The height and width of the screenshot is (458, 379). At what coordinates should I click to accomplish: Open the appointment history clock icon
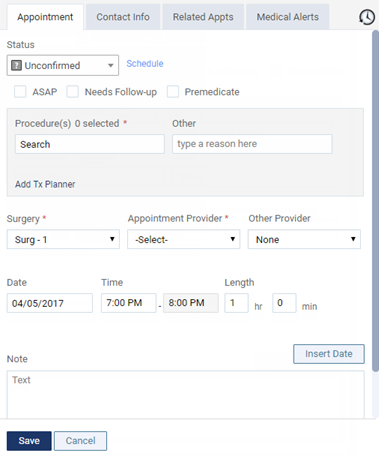pyautogui.click(x=367, y=17)
